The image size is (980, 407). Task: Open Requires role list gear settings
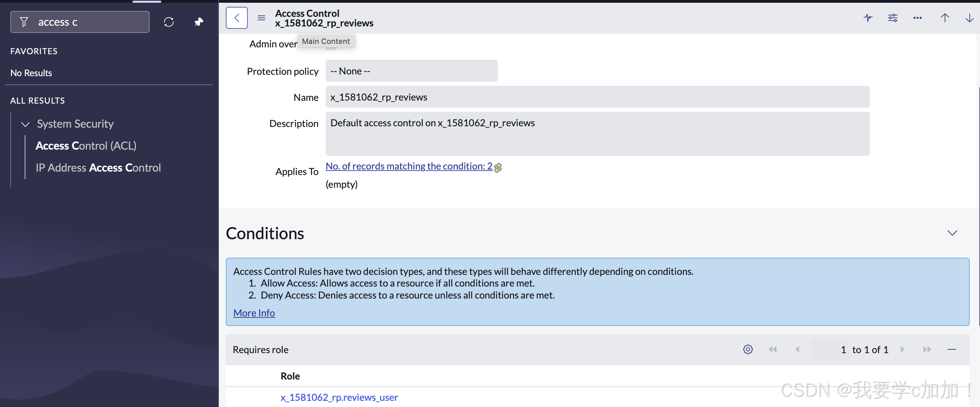pyautogui.click(x=748, y=349)
